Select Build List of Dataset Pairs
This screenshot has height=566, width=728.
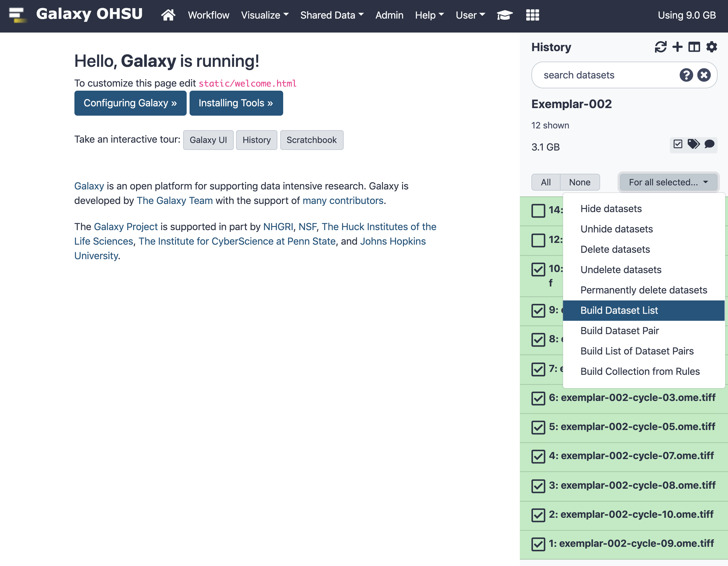pyautogui.click(x=644, y=351)
